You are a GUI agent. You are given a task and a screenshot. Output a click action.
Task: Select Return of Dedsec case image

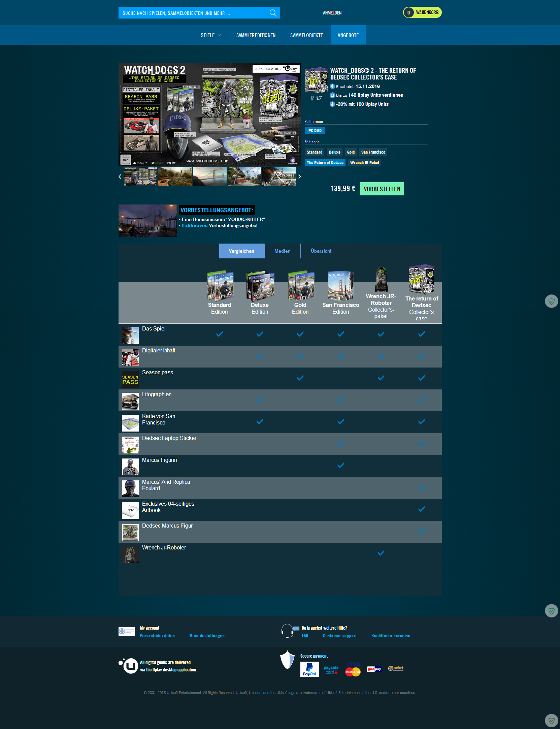422,279
